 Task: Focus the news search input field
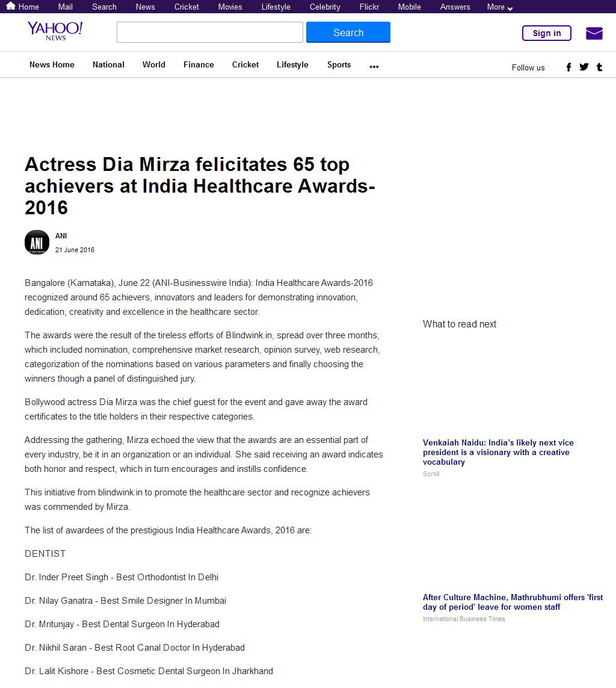209,33
